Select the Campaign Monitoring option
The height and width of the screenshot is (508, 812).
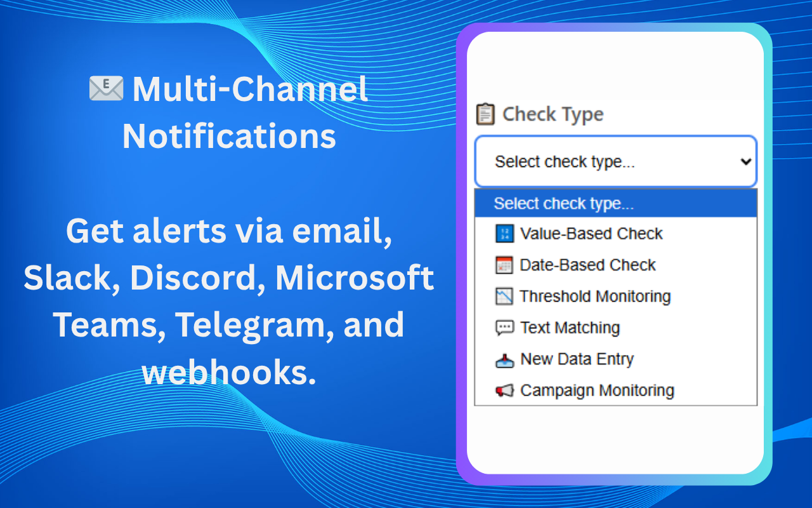[x=596, y=391]
